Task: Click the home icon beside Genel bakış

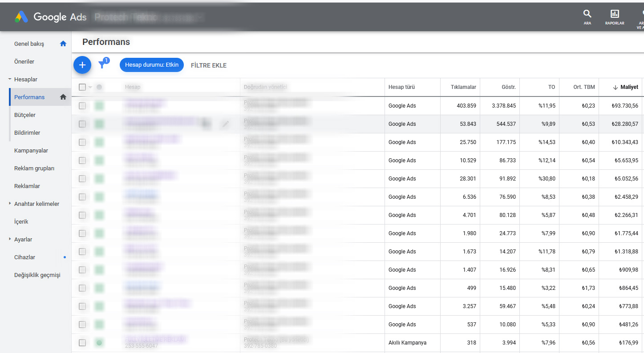Action: (63, 44)
